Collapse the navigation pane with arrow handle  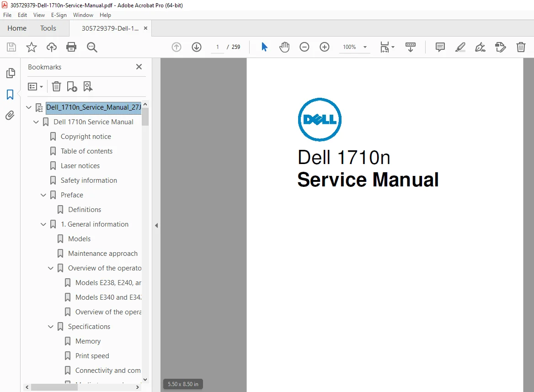click(x=156, y=225)
